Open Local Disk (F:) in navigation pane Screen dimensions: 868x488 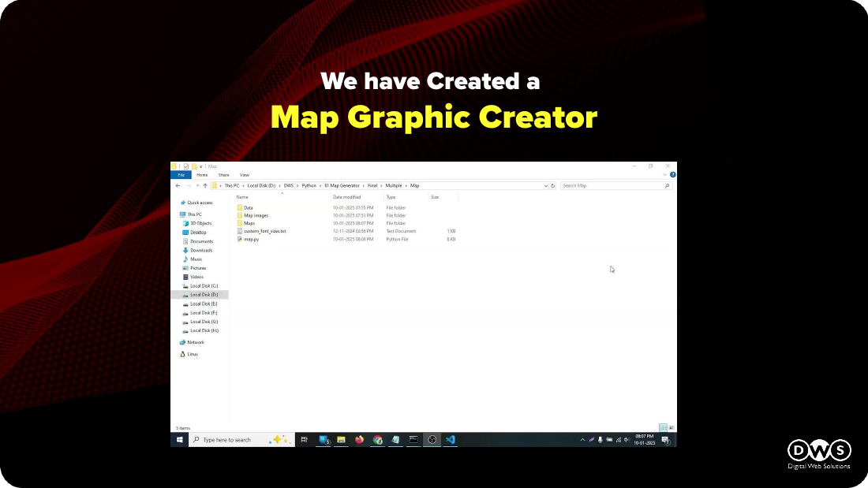pos(200,313)
